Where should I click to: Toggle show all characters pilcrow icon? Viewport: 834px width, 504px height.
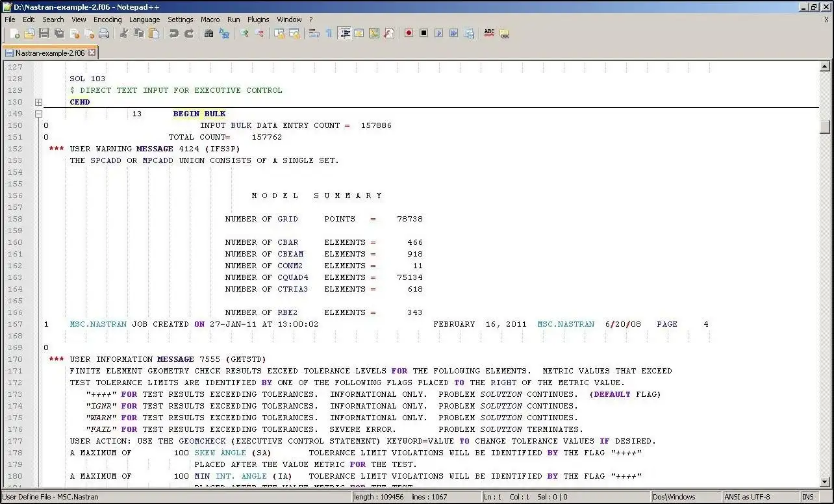(329, 33)
